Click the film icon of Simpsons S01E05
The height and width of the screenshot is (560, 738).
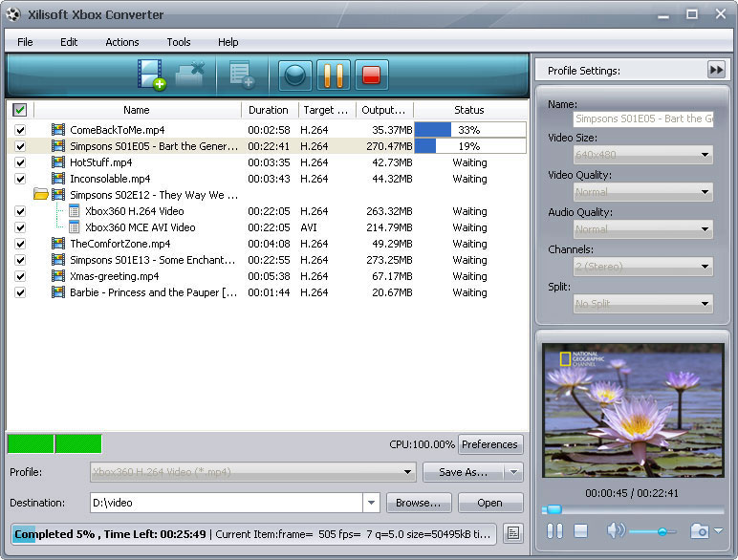point(58,146)
